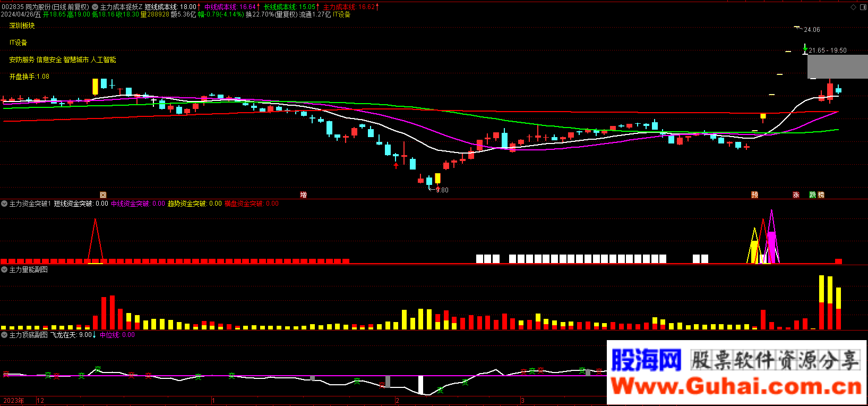Click the 榜 marker icon
The height and width of the screenshot is (406, 868).
821,195
